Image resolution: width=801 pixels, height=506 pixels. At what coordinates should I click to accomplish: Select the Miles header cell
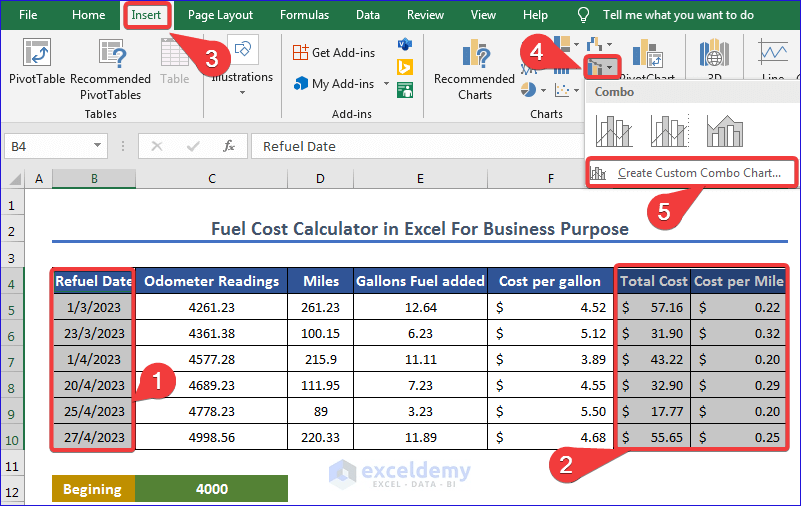[320, 281]
